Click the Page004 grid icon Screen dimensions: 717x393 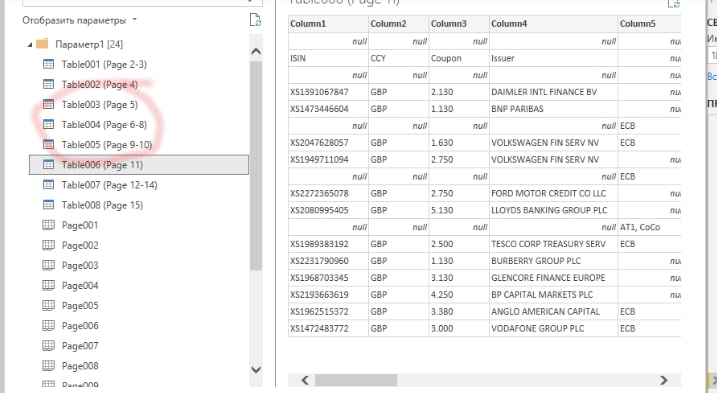coord(48,285)
